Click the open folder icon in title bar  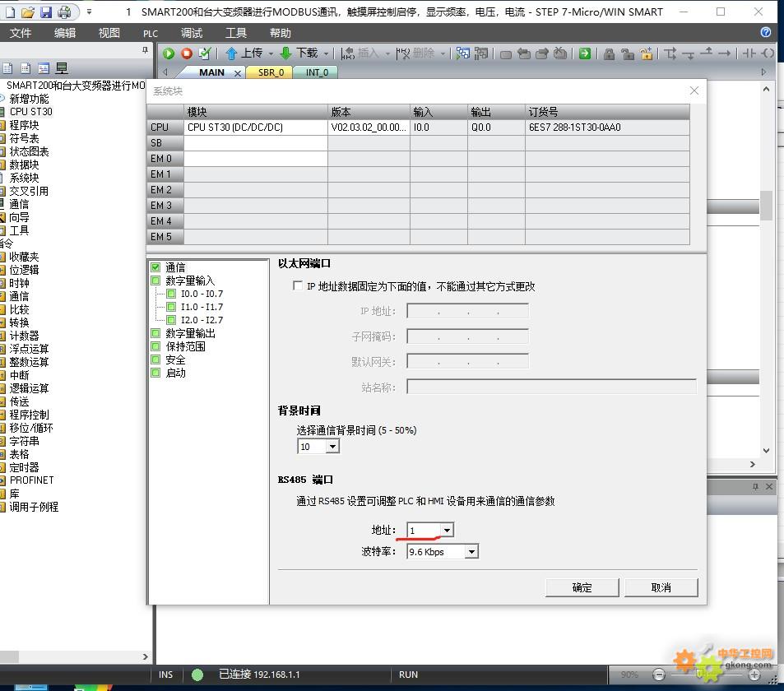click(28, 12)
